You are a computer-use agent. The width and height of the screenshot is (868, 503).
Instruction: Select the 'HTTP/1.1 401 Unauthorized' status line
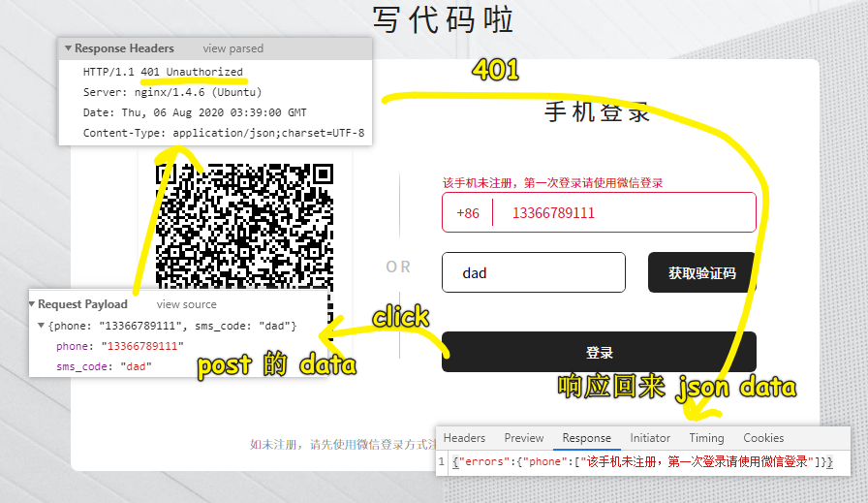click(163, 72)
